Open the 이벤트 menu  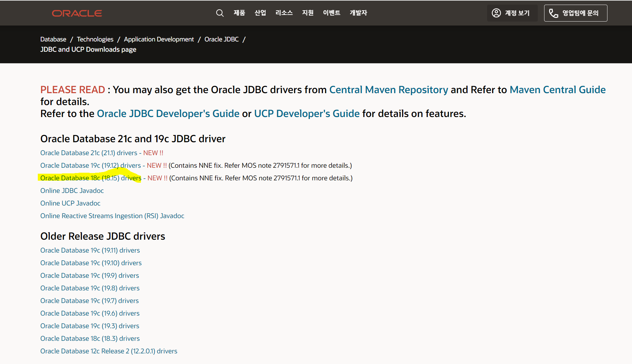point(332,13)
